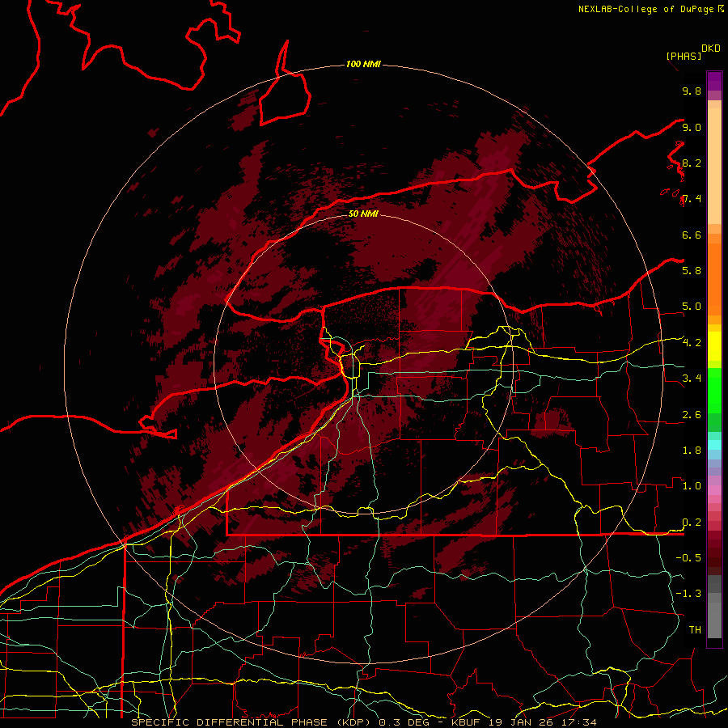Click the 19 JAN 26 date text
728x728 pixels.
click(523, 722)
